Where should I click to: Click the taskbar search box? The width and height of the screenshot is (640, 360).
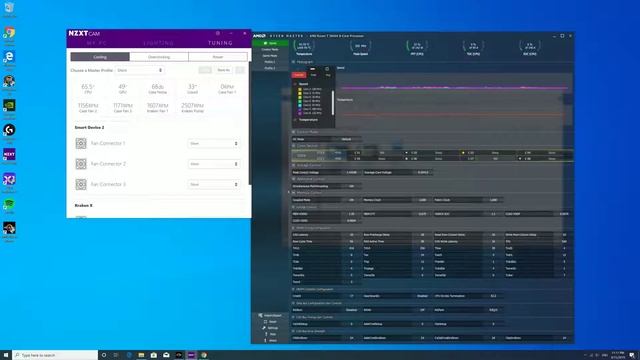pyautogui.click(x=55, y=355)
